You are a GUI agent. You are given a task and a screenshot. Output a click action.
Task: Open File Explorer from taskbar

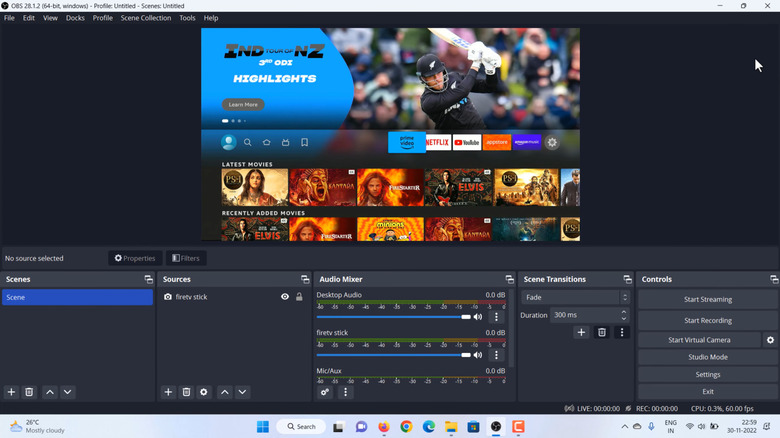pyautogui.click(x=451, y=427)
